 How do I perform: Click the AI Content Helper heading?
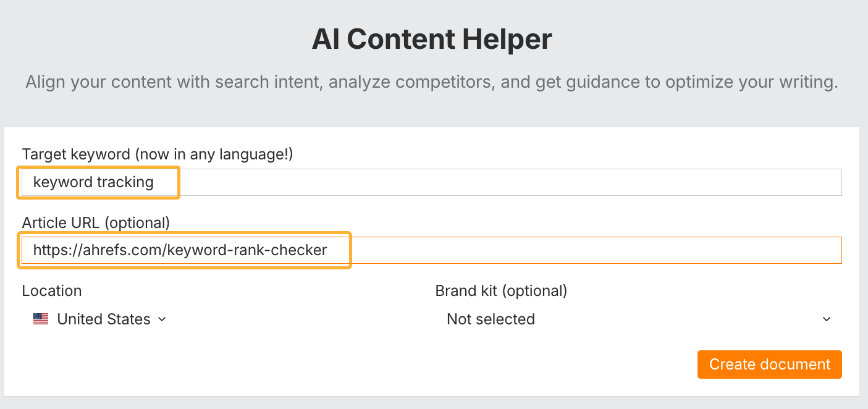(432, 39)
